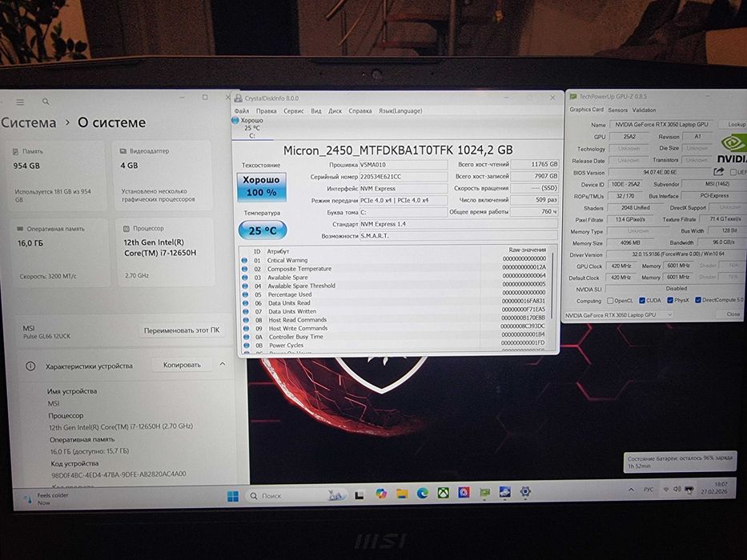Viewport: 747px width, 560px height.
Task: Click the 'Хорошо 100 %' health status button
Action: click(x=262, y=186)
